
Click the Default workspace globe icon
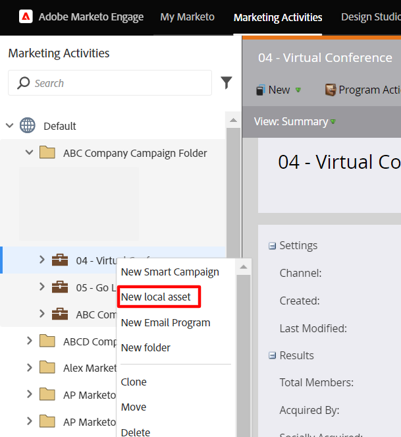[27, 126]
